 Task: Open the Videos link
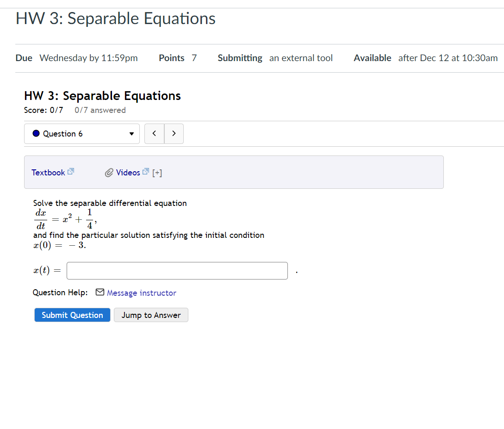tap(128, 173)
